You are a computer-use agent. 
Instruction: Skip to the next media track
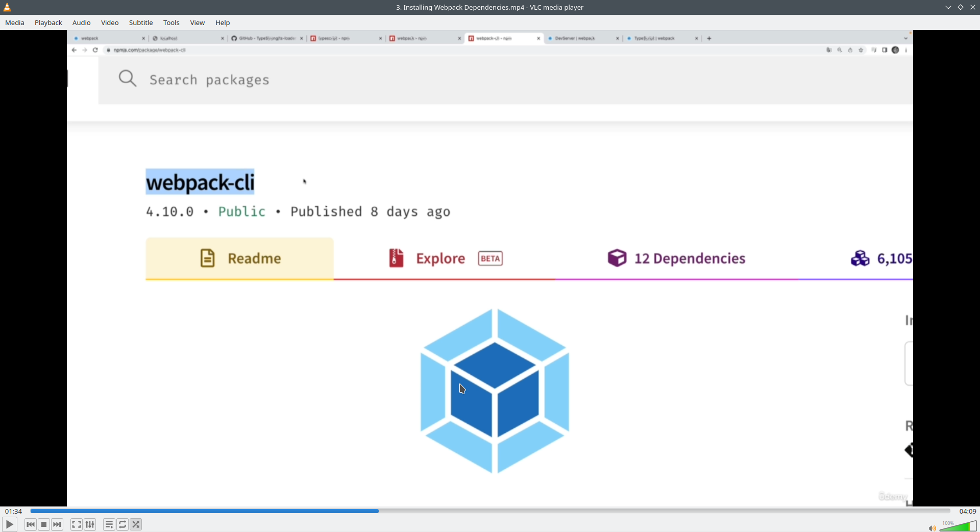pyautogui.click(x=58, y=524)
